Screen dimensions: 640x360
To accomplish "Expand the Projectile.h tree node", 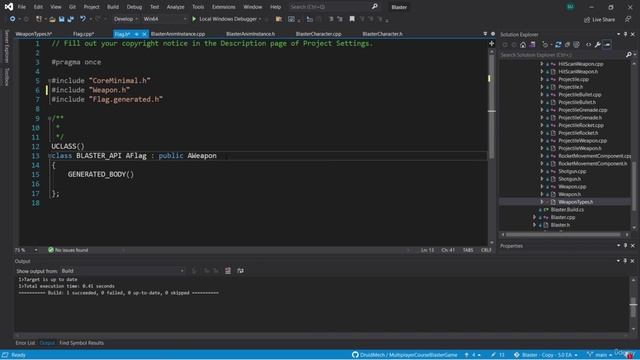I will coord(542,87).
